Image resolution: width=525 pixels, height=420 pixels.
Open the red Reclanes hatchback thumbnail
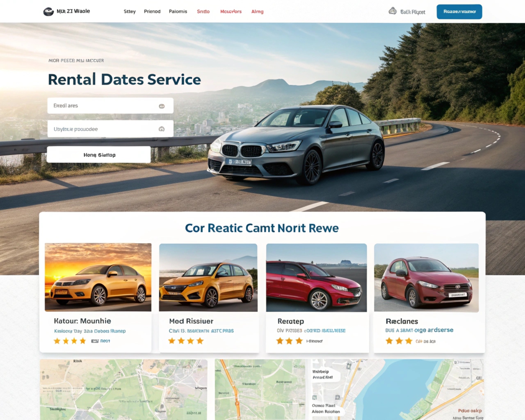point(426,278)
